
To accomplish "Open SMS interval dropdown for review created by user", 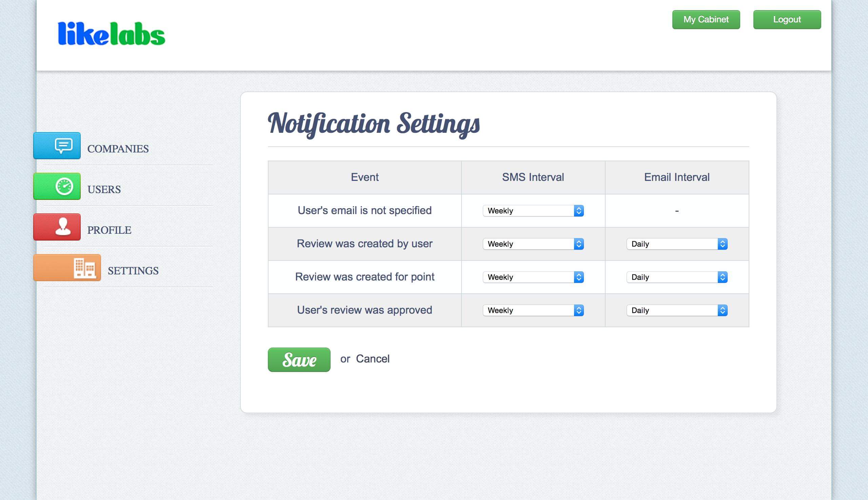I will pos(533,244).
